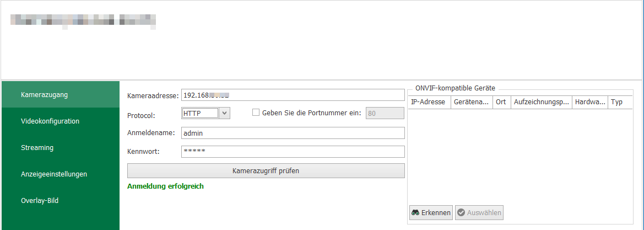The height and width of the screenshot is (230, 644).
Task: Click the Protocol dropdown arrow
Action: click(x=225, y=113)
